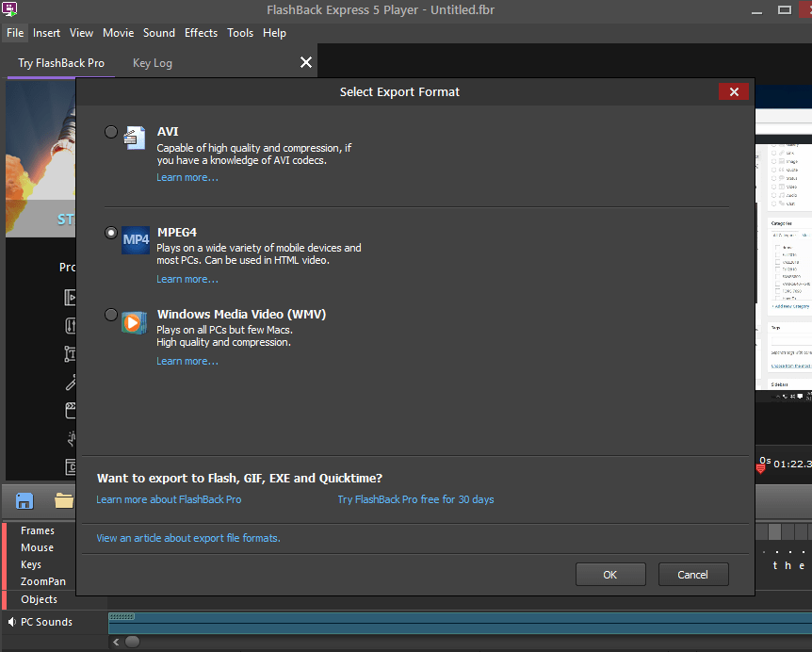Click the PC Sounds audio track bar
The height and width of the screenshot is (652, 812).
[460, 623]
